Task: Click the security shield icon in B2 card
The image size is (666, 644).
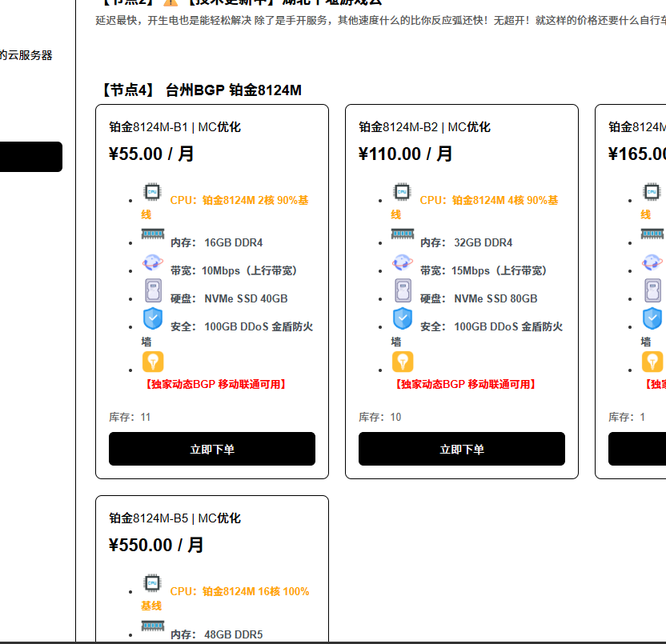Action: click(403, 318)
